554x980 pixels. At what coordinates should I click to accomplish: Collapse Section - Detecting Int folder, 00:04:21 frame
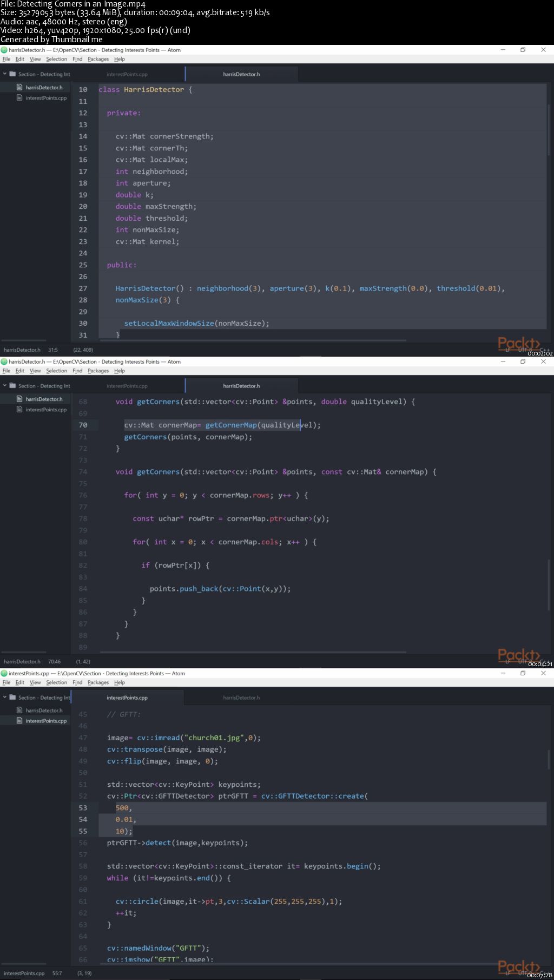[5, 386]
